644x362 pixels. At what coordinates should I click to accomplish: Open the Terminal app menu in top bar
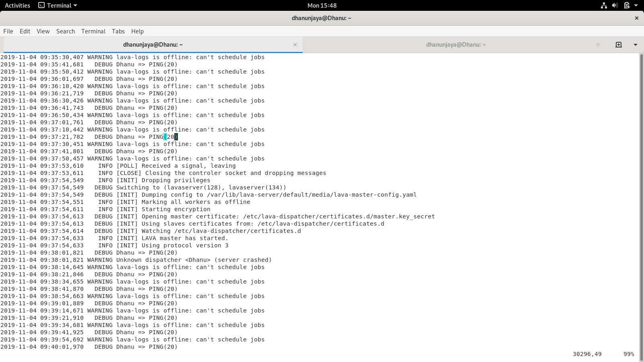pos(58,5)
